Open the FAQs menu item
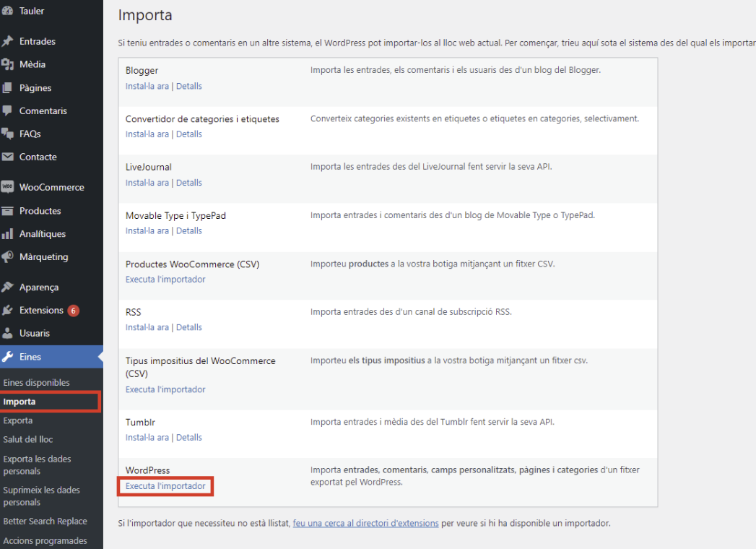This screenshot has width=756, height=549. tap(30, 134)
